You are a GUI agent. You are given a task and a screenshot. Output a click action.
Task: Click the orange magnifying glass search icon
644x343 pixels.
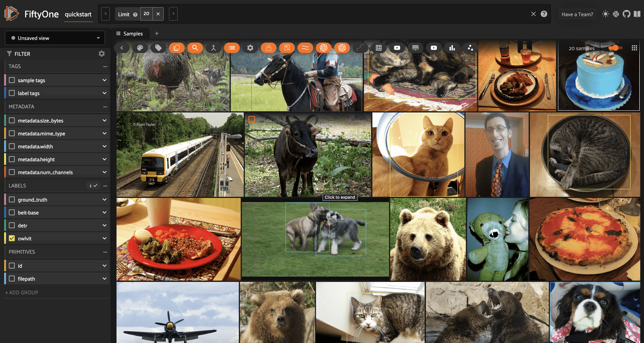click(195, 48)
